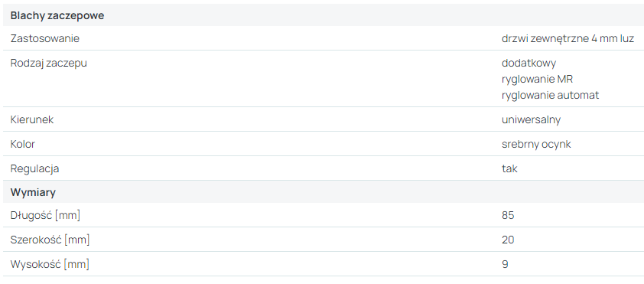Click the width value 20
The height and width of the screenshot is (284, 644).
[x=508, y=240]
